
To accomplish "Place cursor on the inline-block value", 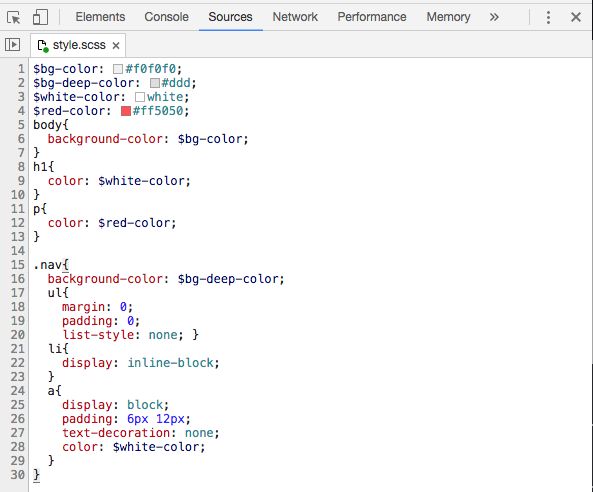I will [171, 363].
